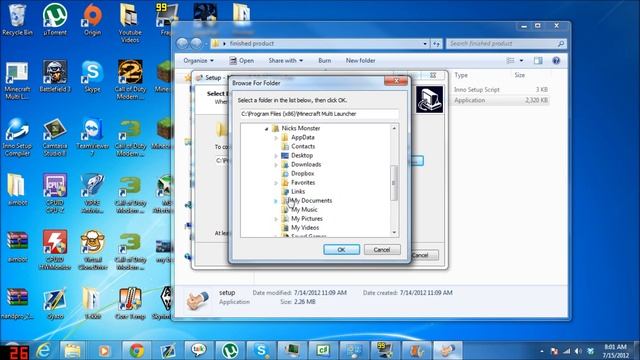Image resolution: width=640 pixels, height=360 pixels.
Task: Select the My Videos folder
Action: click(305, 228)
